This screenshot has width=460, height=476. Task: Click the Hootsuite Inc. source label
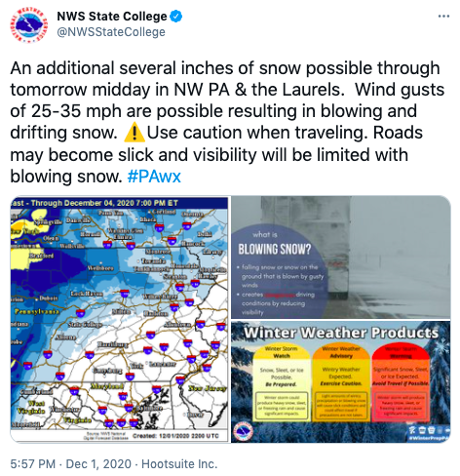(179, 464)
